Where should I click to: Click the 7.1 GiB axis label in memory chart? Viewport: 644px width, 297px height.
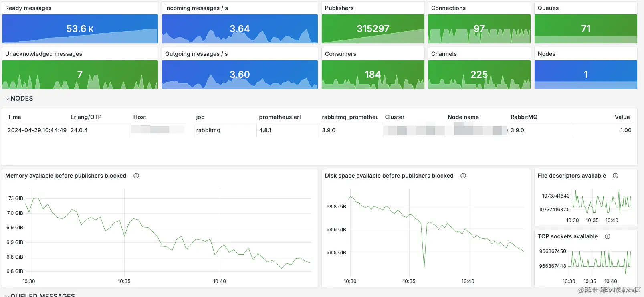pyautogui.click(x=16, y=198)
